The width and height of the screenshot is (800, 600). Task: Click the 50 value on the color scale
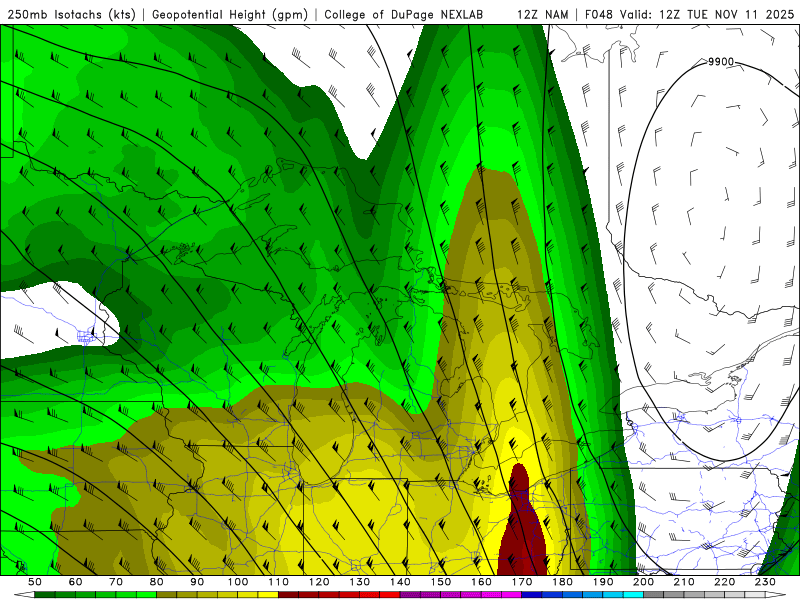click(x=35, y=582)
